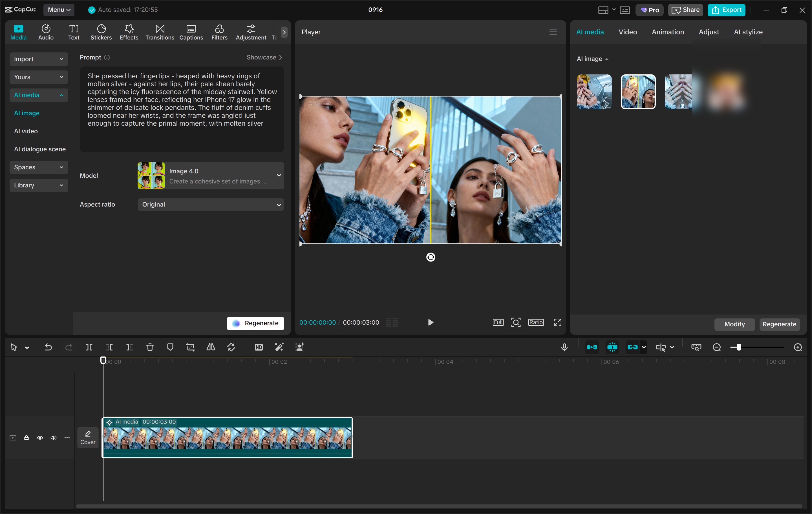Click the Delete icon in the timeline toolbar
This screenshot has width=812, height=514.
[x=150, y=347]
